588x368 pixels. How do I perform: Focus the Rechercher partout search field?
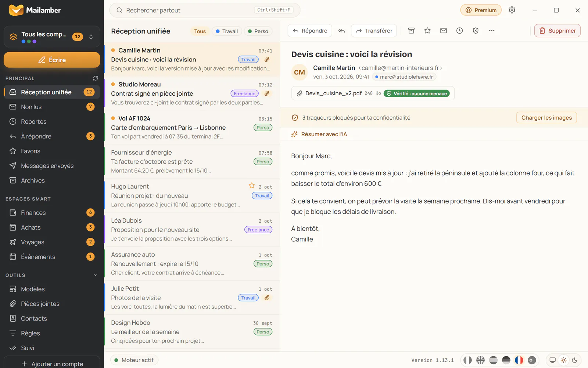pyautogui.click(x=205, y=10)
